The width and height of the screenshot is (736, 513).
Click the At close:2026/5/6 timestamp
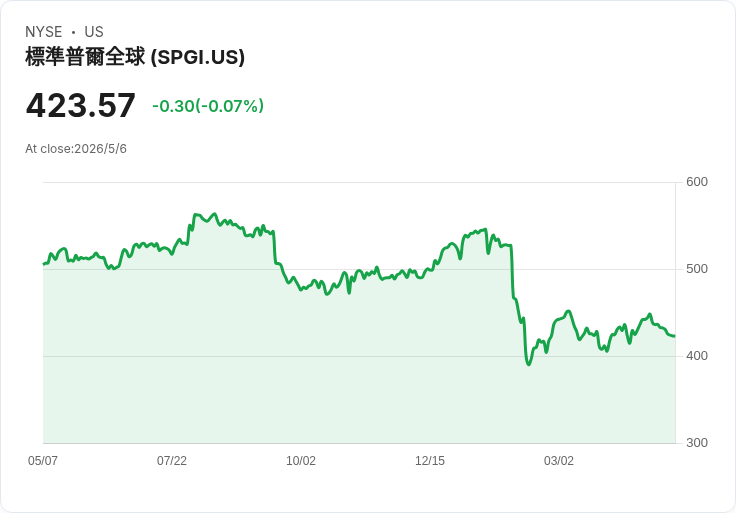[x=76, y=149]
